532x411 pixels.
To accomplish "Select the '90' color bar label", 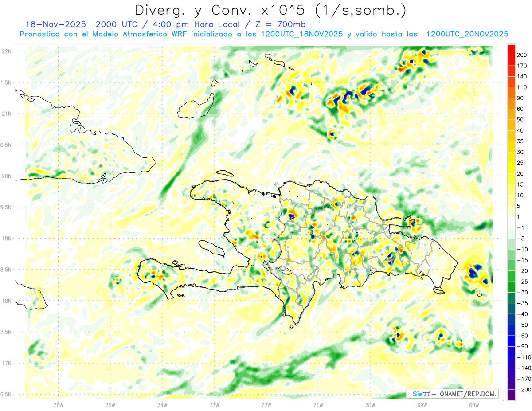I will tap(521, 98).
